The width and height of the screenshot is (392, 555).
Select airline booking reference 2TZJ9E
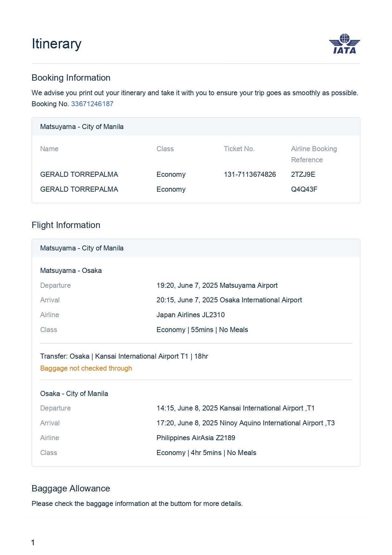(303, 174)
